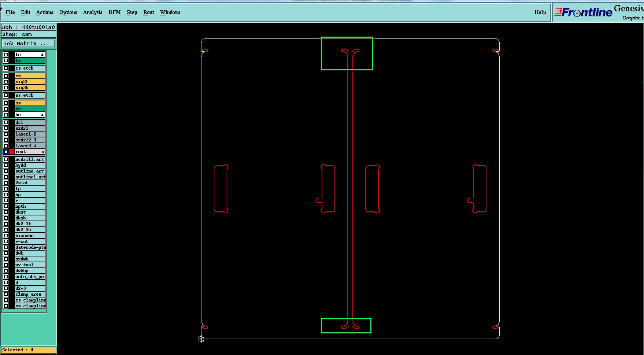Open the Options menu

68,12
